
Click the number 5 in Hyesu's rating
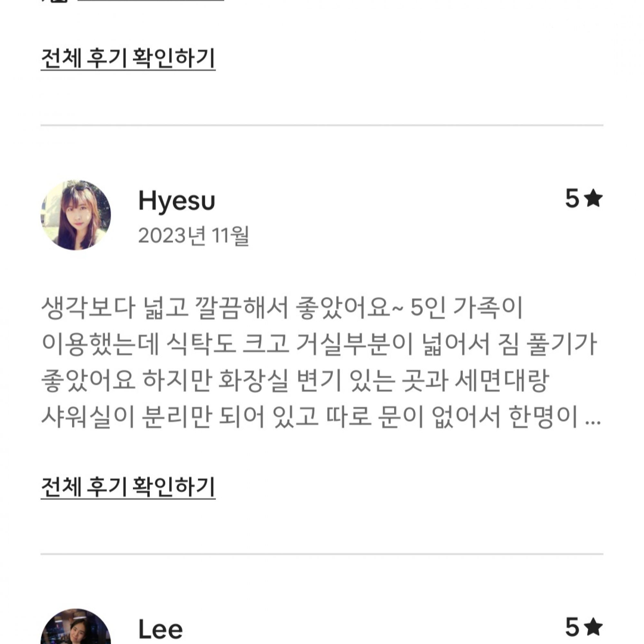tap(572, 199)
